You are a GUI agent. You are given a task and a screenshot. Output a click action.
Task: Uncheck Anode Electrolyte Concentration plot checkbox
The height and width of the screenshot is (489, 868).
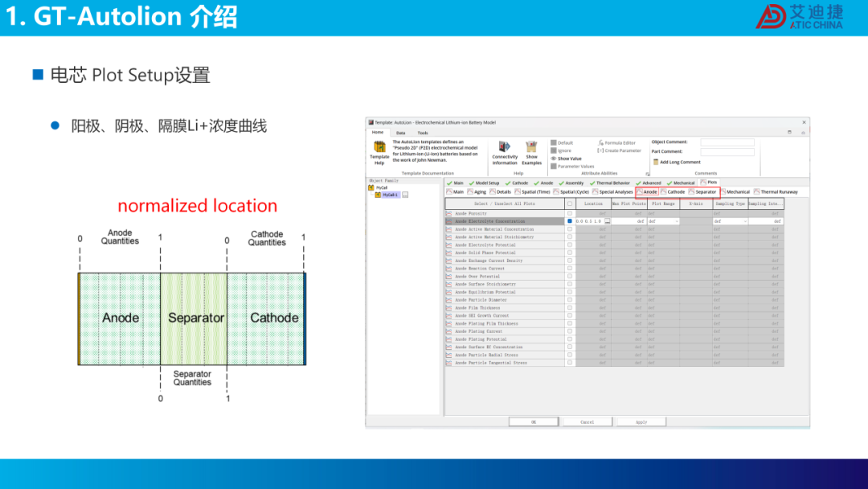click(570, 221)
